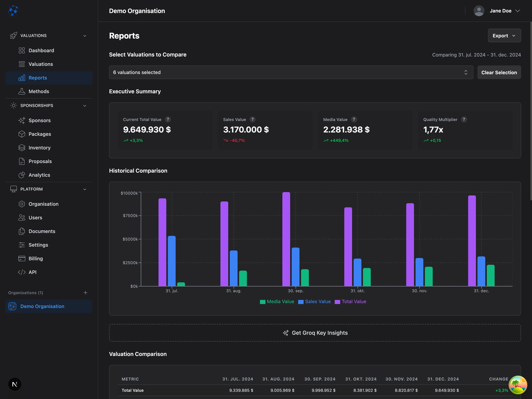The height and width of the screenshot is (399, 532).
Task: Open help tooltip for Sales Value
Action: [x=252, y=119]
